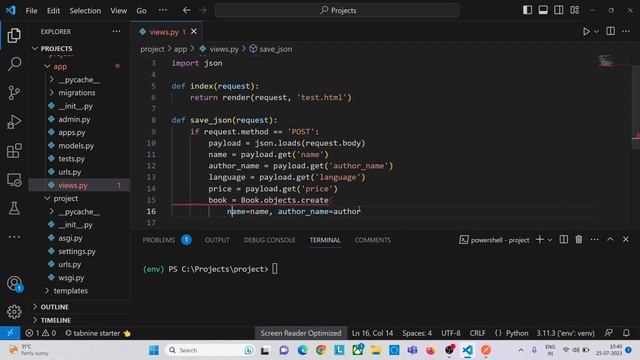Open run options dropdown beside play button
This screenshot has width=640, height=360.
pos(596,31)
